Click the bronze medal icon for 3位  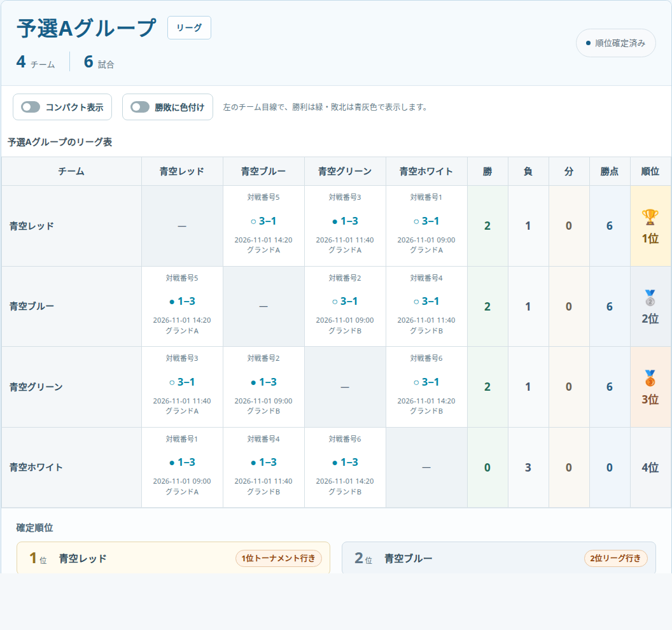(650, 379)
